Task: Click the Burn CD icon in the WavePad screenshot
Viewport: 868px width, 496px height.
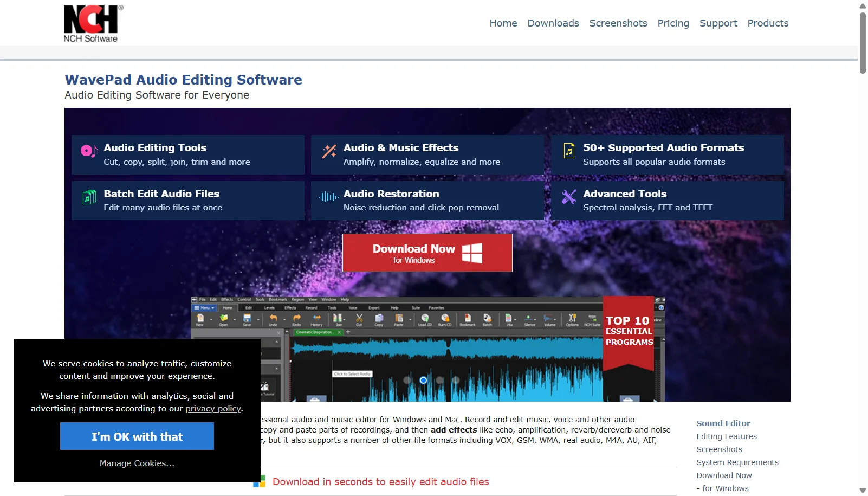Action: [x=445, y=319]
